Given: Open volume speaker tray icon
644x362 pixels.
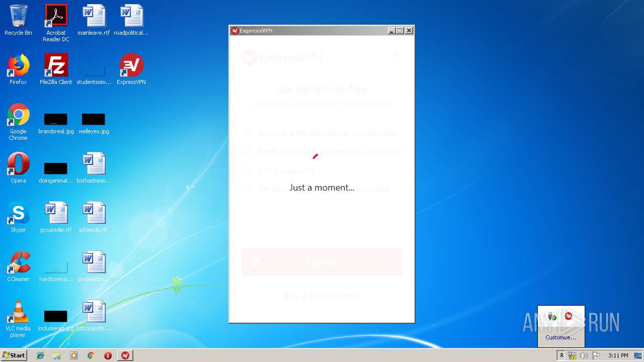Looking at the screenshot, I should (584, 355).
